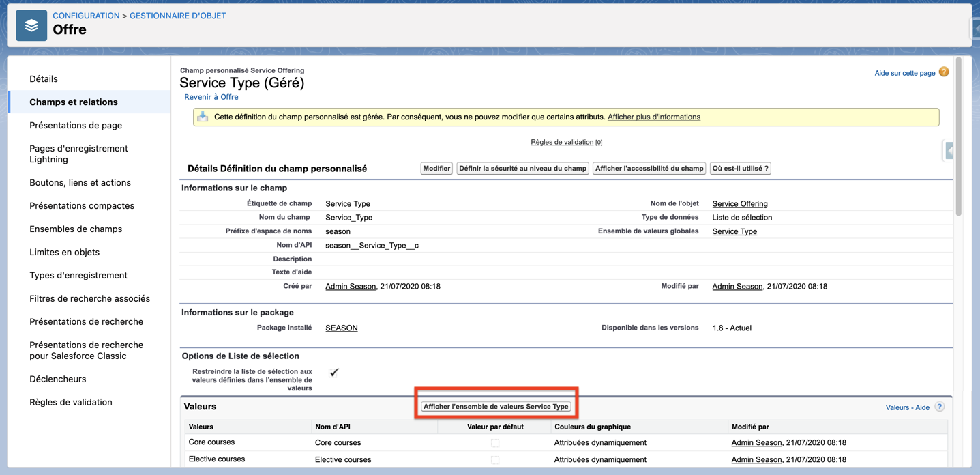Click the restrict picklist values checkmark
This screenshot has height=475, width=980.
334,372
